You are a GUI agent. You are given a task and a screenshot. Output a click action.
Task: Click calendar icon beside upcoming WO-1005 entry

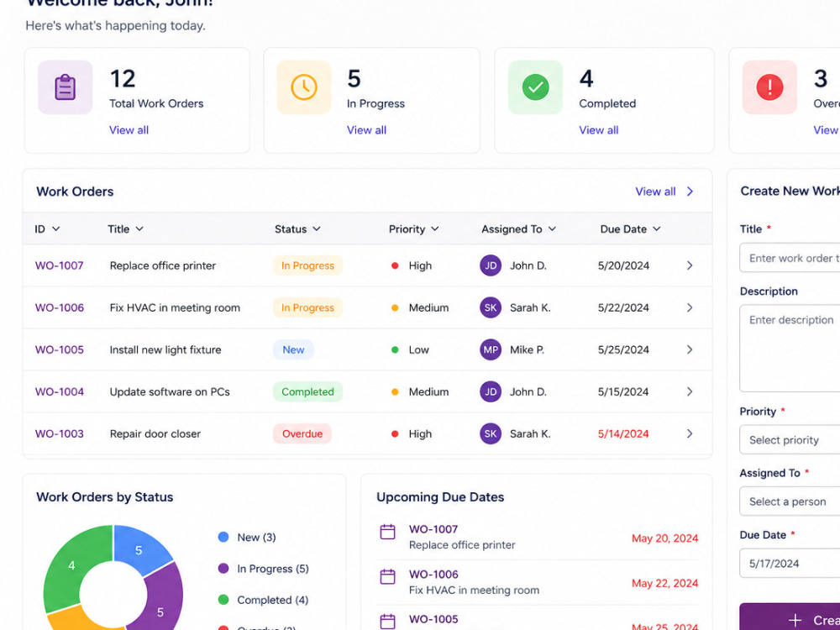387,622
